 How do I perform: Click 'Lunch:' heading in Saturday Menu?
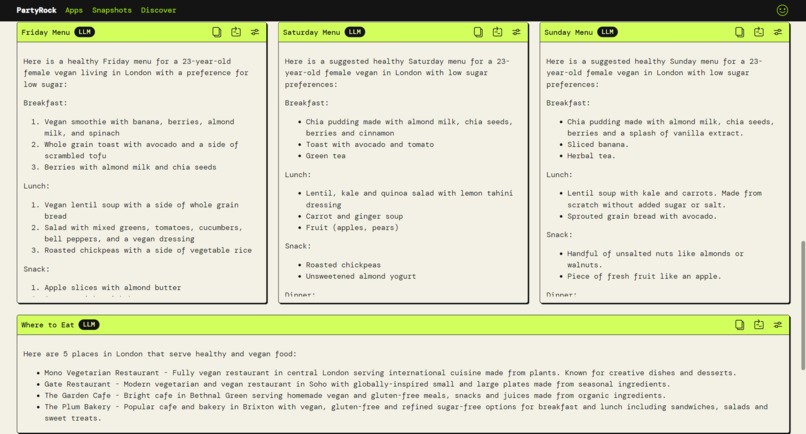[x=298, y=175]
